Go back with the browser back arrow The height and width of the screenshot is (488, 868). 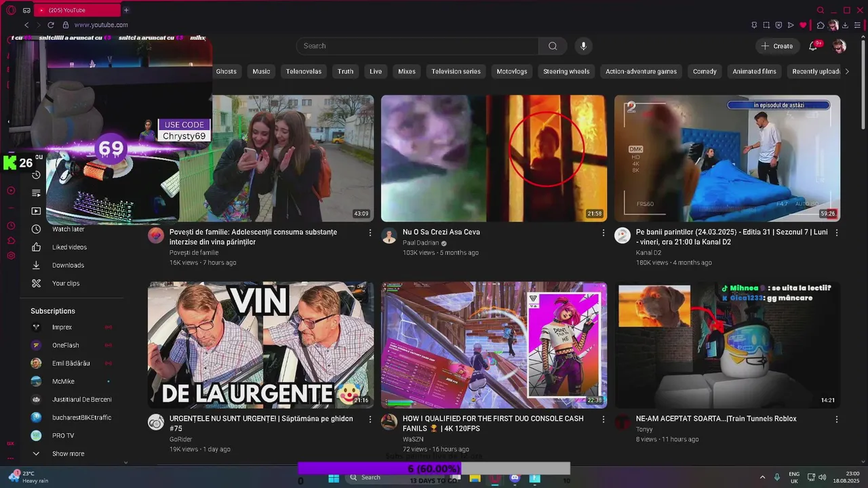[26, 25]
